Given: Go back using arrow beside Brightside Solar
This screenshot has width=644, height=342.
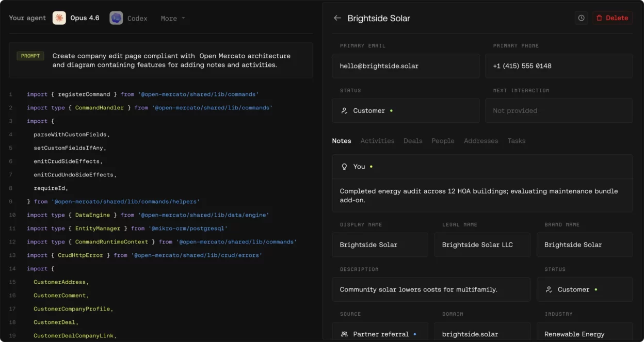Looking at the screenshot, I should (337, 18).
